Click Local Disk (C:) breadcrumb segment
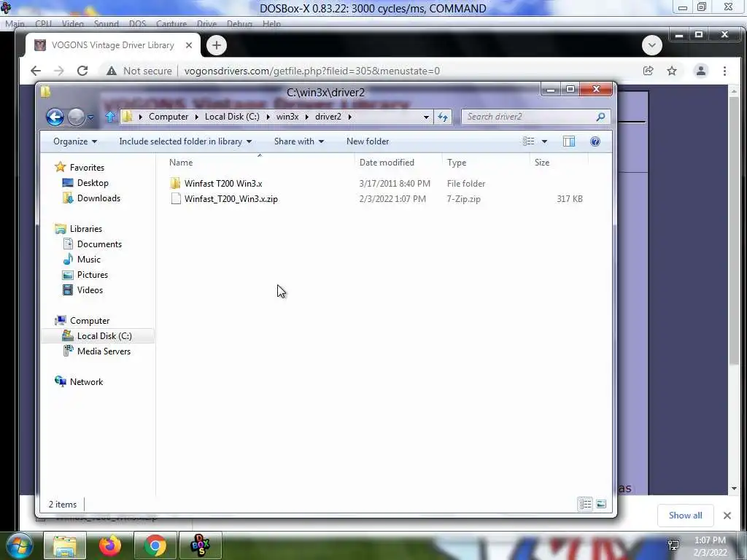The image size is (747, 560). 232,117
